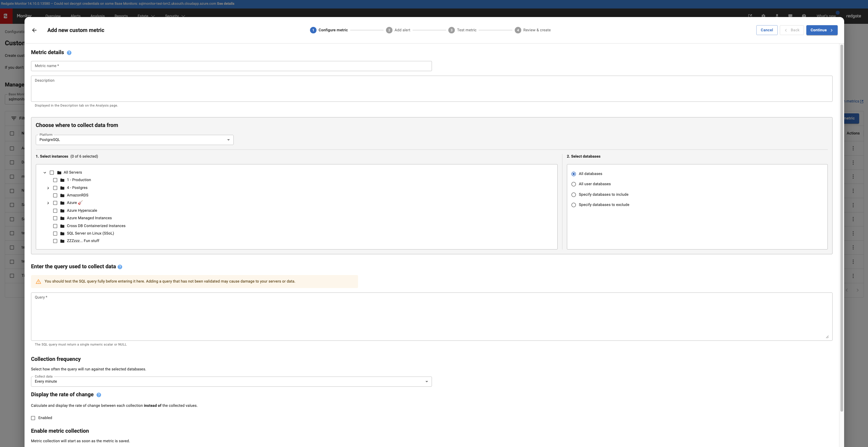
Task: Enable the rate of change Enabled checkbox
Action: pyautogui.click(x=33, y=418)
